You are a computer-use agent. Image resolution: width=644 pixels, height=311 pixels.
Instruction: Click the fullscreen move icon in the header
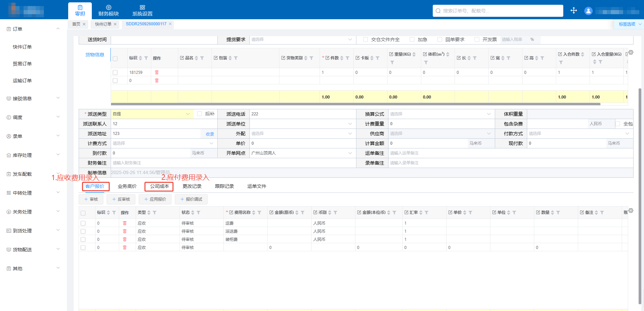point(574,10)
